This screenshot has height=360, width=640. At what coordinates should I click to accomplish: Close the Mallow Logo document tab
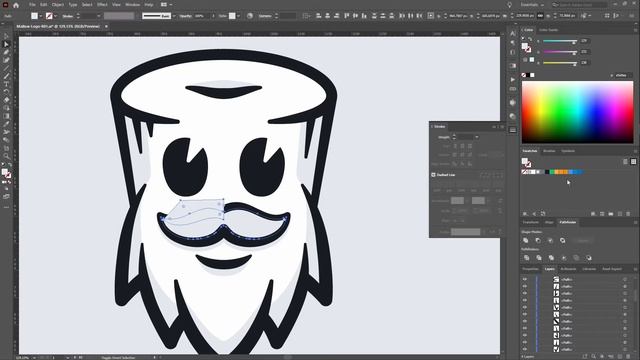pos(106,27)
